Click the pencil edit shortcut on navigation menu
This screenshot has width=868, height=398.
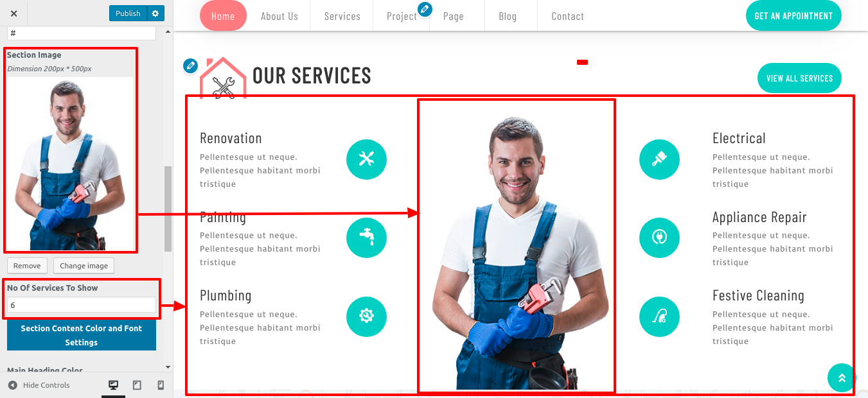pyautogui.click(x=425, y=10)
